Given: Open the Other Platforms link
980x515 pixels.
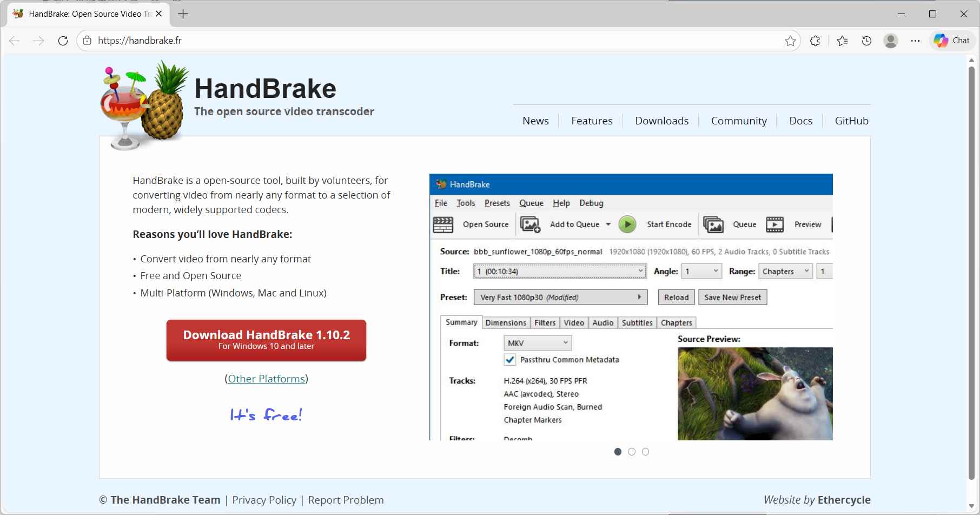Looking at the screenshot, I should coord(266,378).
